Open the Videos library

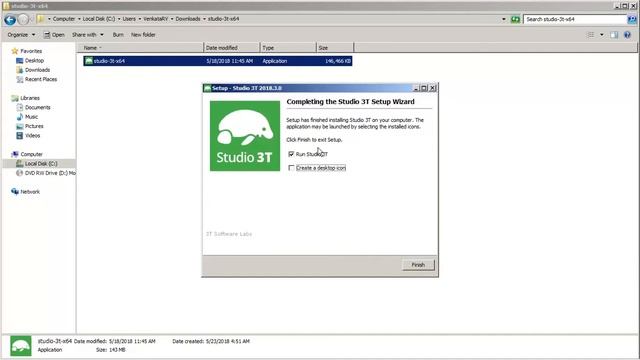coord(32,136)
